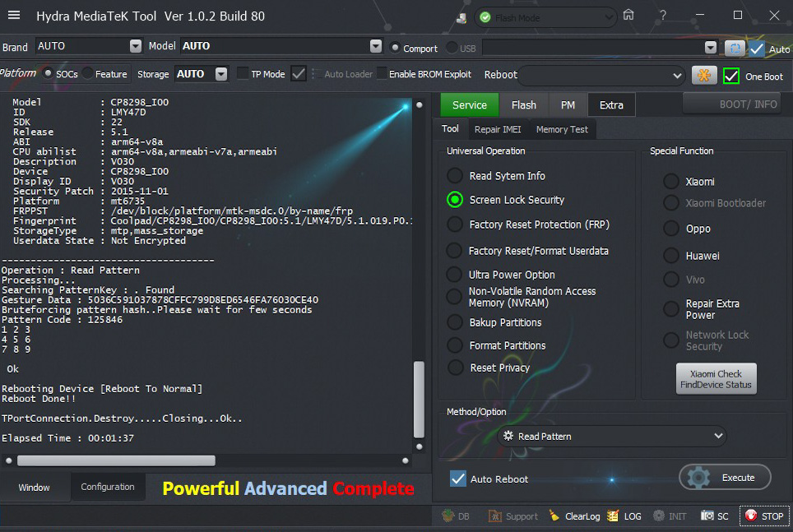Screen dimensions: 793x532
Task: Click the home icon in title bar
Action: tap(628, 15)
